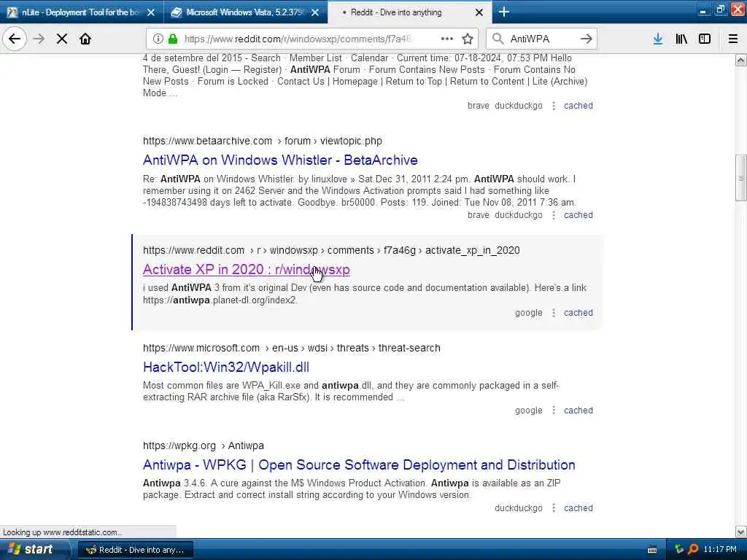Click the vertical scrollbar thumb
This screenshot has width=747, height=560.
click(x=741, y=178)
